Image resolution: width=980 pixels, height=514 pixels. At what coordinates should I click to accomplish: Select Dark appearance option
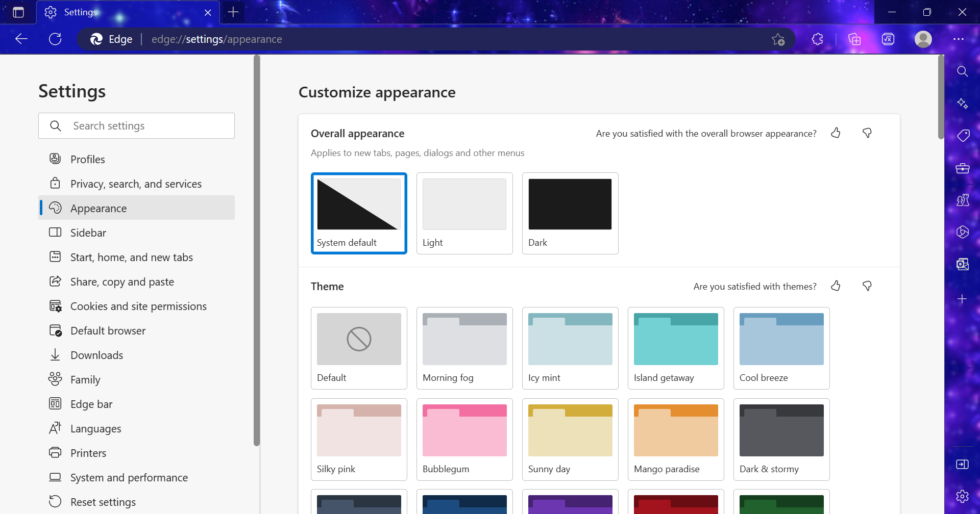click(x=570, y=213)
